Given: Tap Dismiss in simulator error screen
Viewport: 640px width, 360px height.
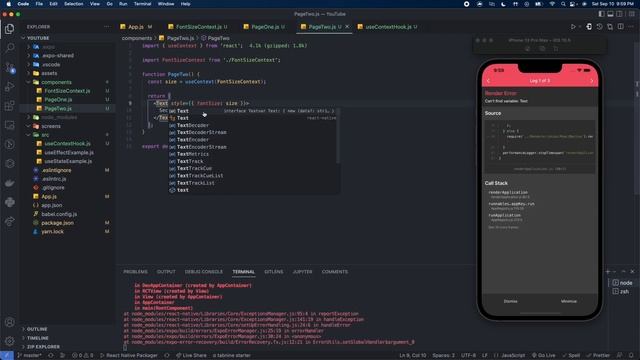Looking at the screenshot, I should click(510, 301).
